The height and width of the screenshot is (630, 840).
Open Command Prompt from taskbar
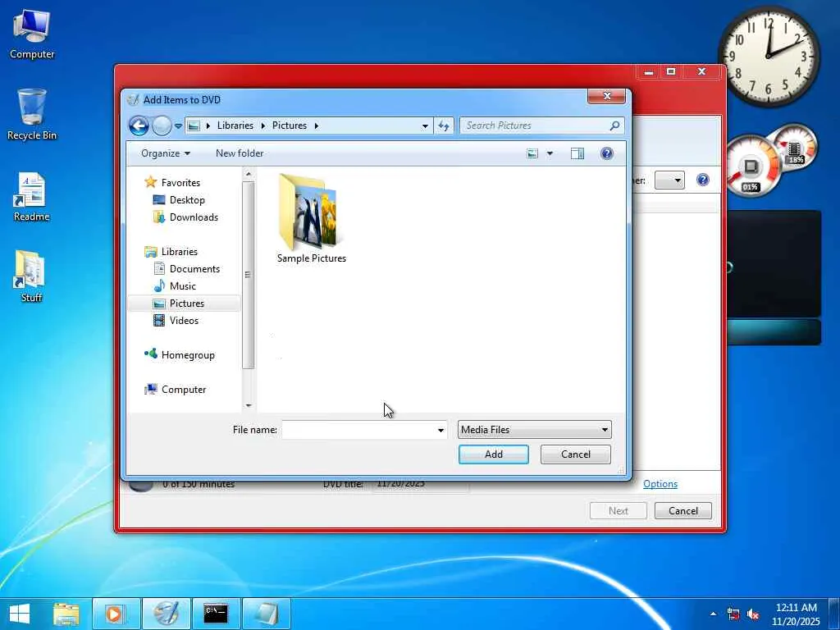[x=216, y=614]
